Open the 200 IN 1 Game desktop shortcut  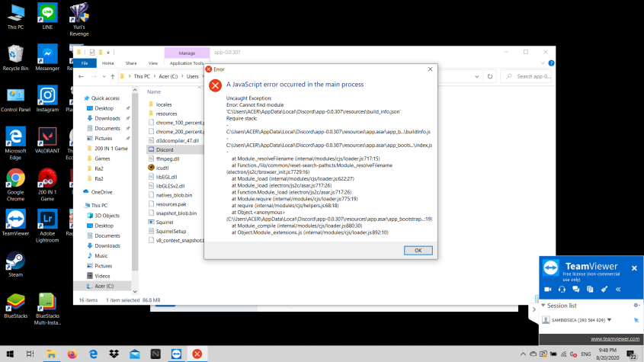click(47, 184)
